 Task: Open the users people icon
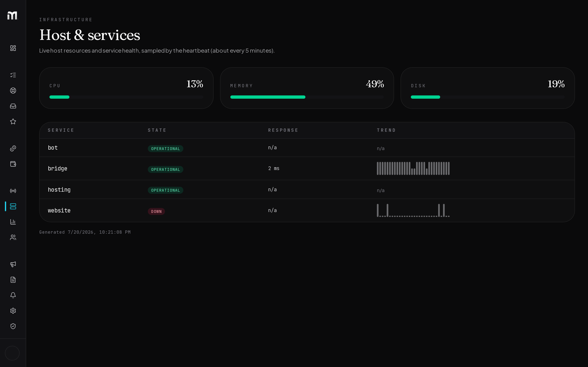(x=13, y=237)
